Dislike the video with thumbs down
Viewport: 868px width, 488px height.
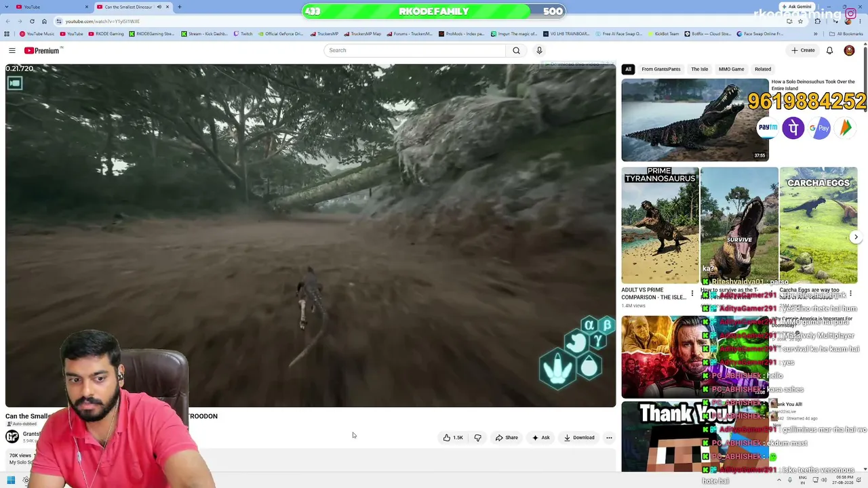477,438
